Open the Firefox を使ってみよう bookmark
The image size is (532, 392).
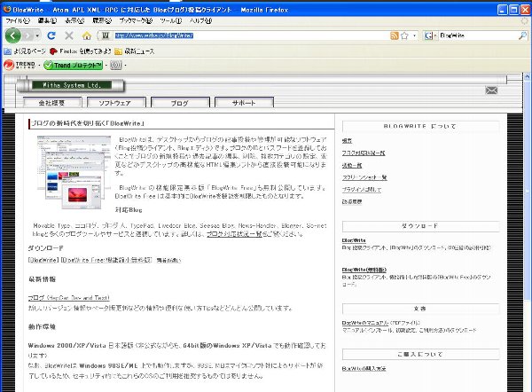[x=81, y=51]
